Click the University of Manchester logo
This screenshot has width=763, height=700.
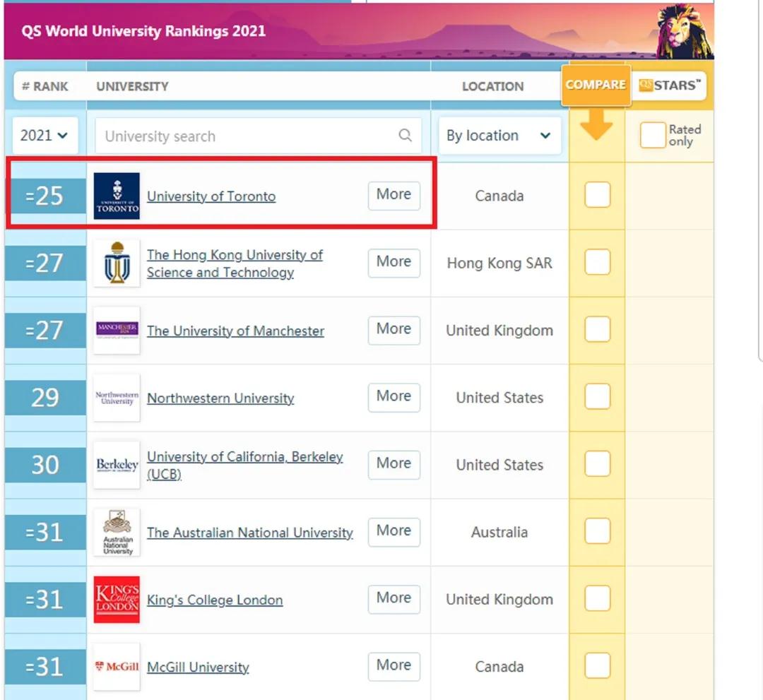(117, 330)
